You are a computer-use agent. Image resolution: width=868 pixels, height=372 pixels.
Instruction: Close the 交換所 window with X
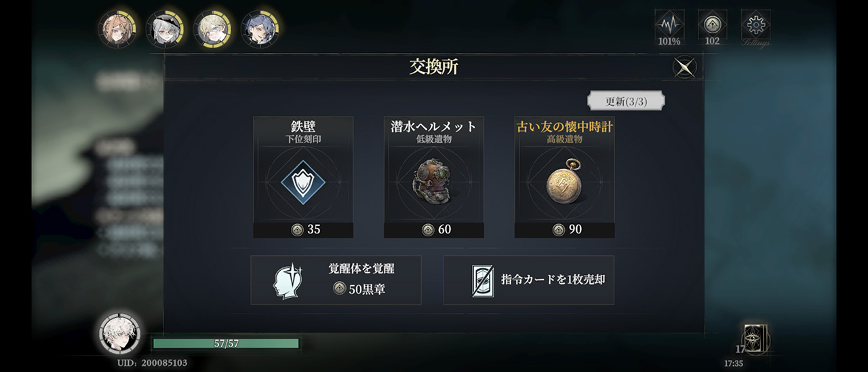click(684, 67)
